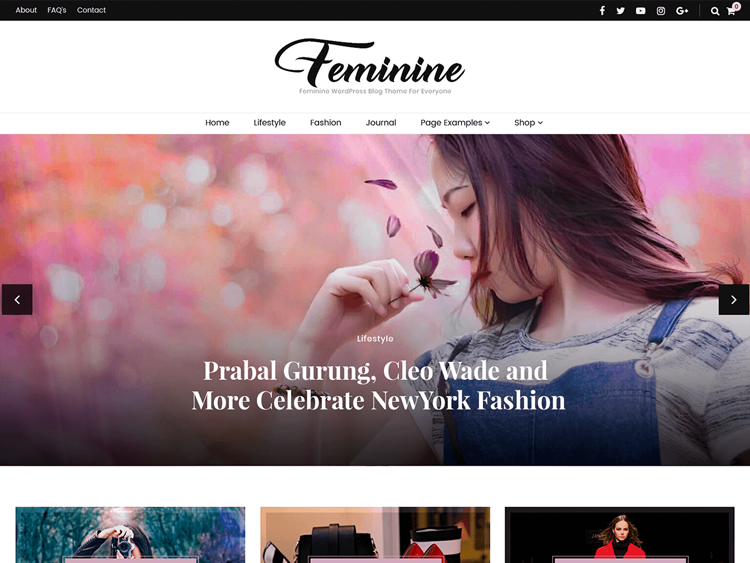Open the YouTube social icon
This screenshot has height=563, width=750.
[640, 11]
